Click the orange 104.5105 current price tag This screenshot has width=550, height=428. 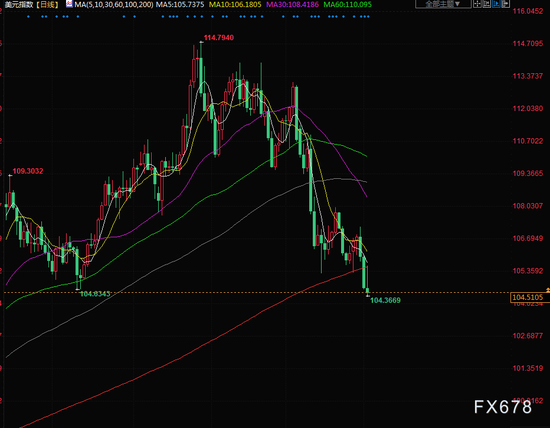coord(528,297)
